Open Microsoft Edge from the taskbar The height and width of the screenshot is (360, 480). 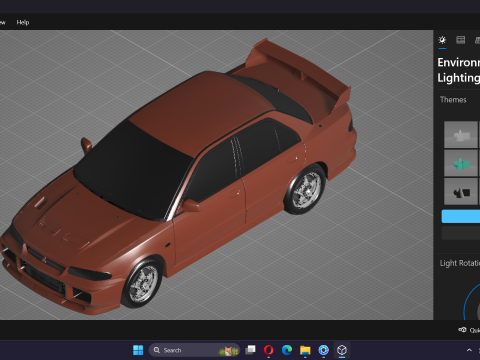[287, 350]
